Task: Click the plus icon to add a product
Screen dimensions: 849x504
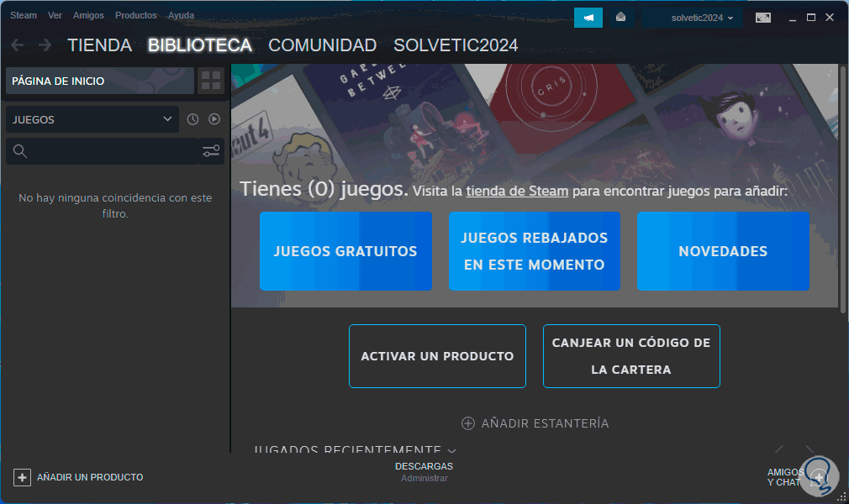Action: coord(22,477)
